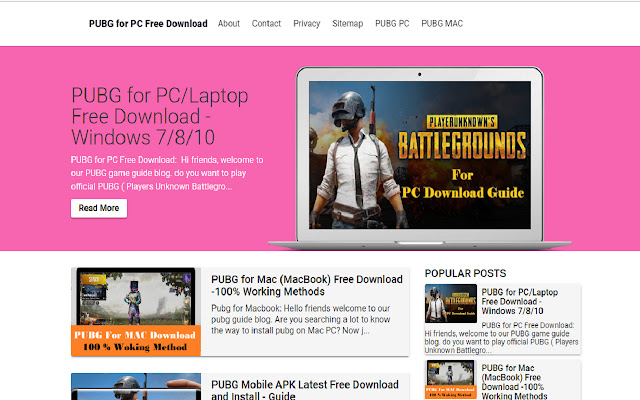This screenshot has height=400, width=640.
Task: Select PUBG PC in the navigation bar
Action: coord(392,24)
